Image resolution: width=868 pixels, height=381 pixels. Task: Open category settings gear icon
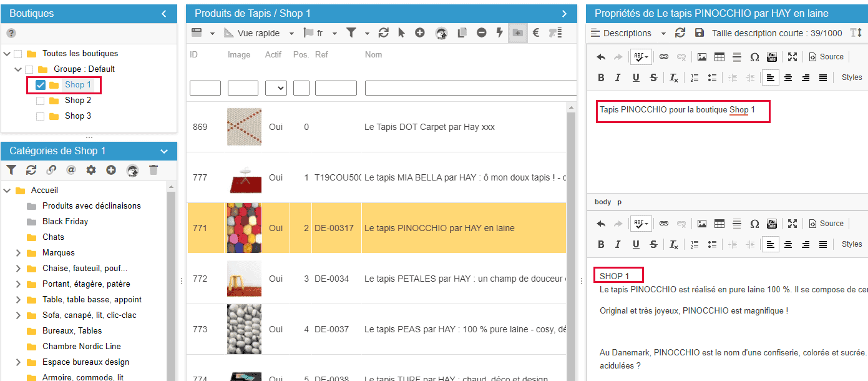(x=91, y=170)
